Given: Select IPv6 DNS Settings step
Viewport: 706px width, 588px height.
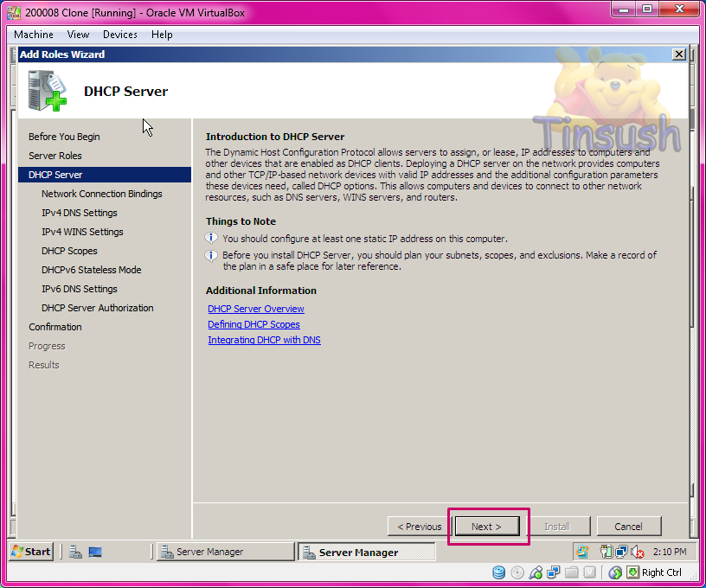Looking at the screenshot, I should pyautogui.click(x=80, y=289).
